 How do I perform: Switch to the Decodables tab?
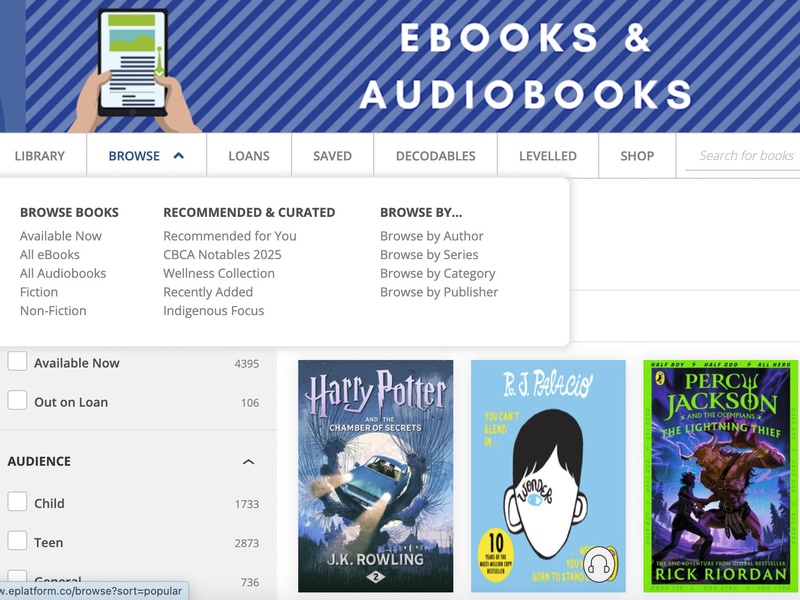(436, 156)
